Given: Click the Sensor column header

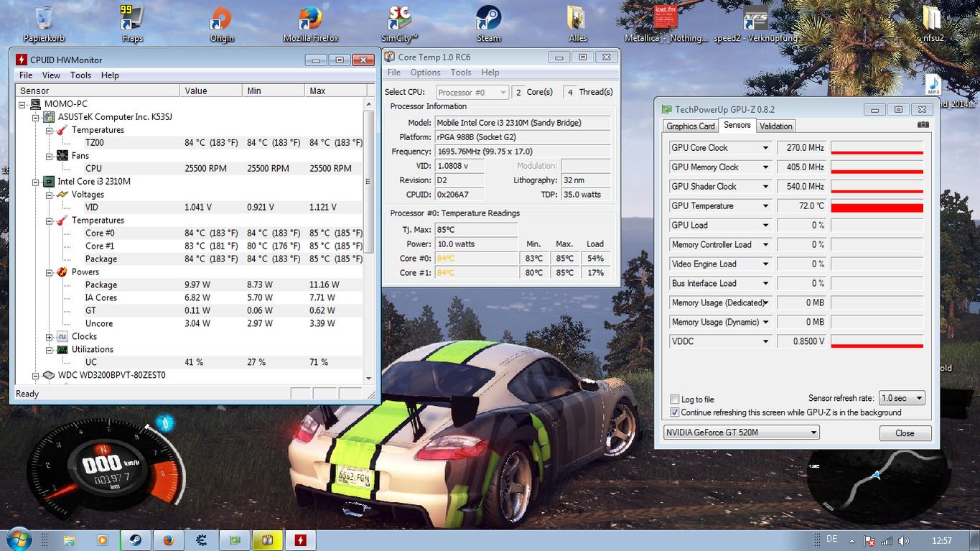Looking at the screenshot, I should [x=98, y=91].
